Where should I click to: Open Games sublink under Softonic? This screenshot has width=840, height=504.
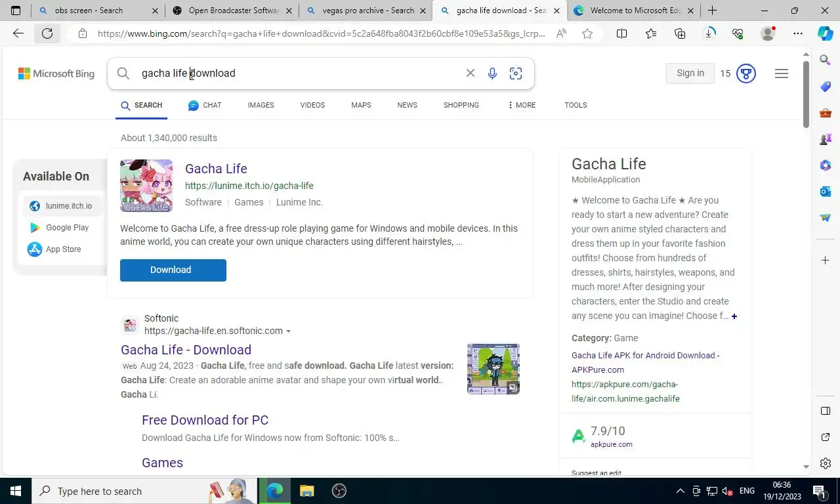click(x=162, y=463)
